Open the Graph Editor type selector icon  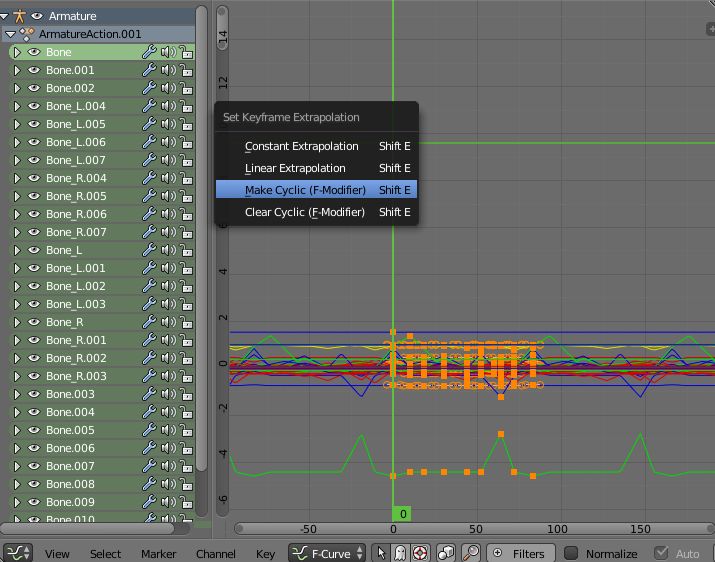point(17,553)
